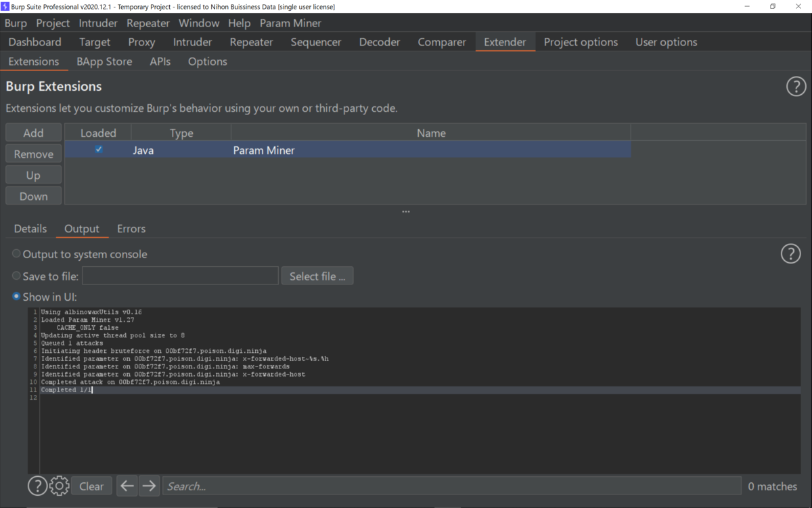Open the Intruder menu in menu bar

click(98, 23)
